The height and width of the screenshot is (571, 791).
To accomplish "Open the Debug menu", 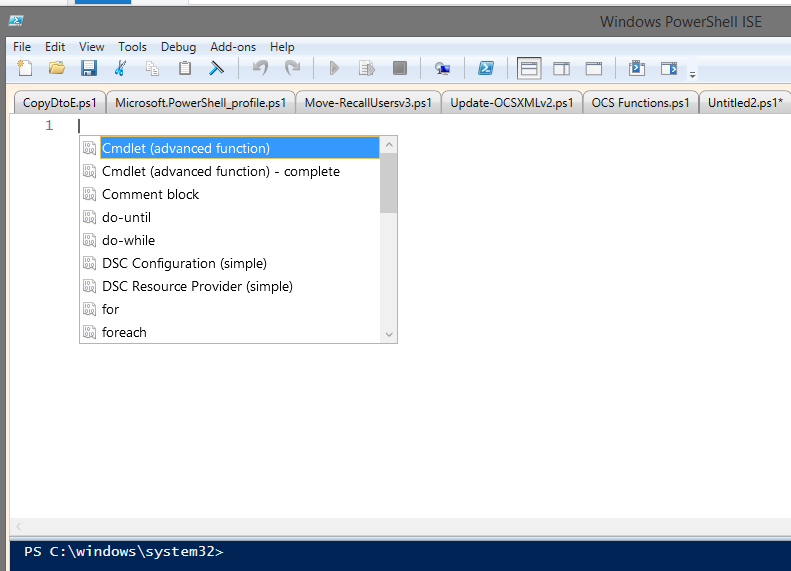I will [178, 47].
